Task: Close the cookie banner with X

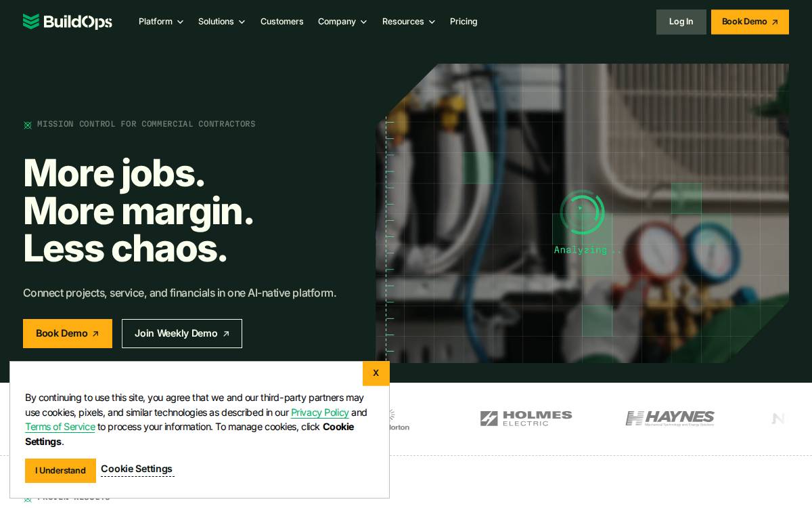Action: point(376,373)
